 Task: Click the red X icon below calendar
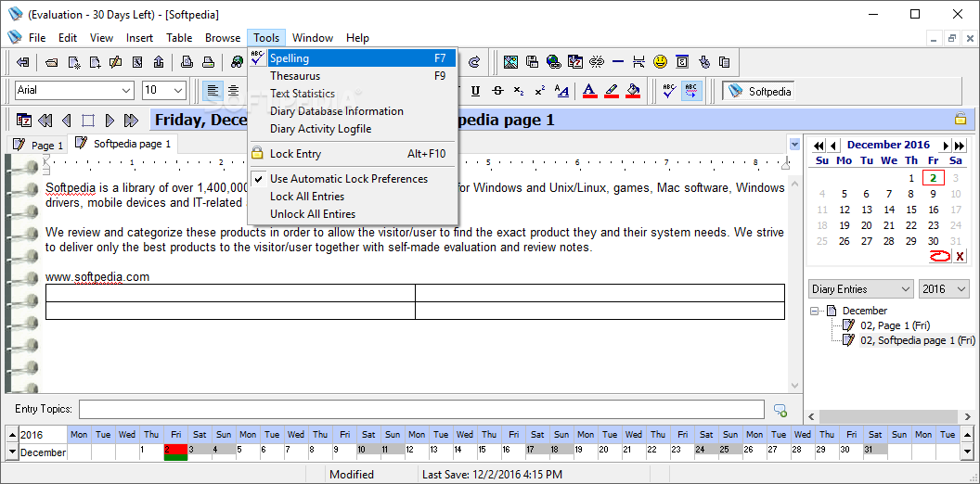960,255
